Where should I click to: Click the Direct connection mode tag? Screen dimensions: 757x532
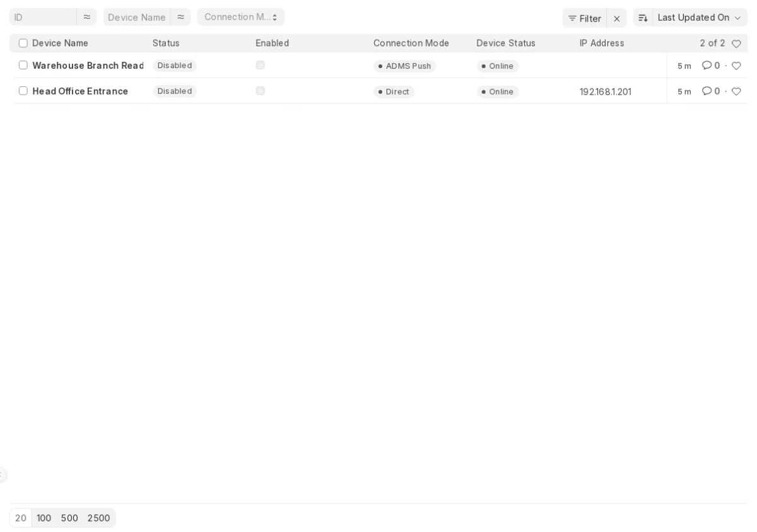(x=394, y=92)
